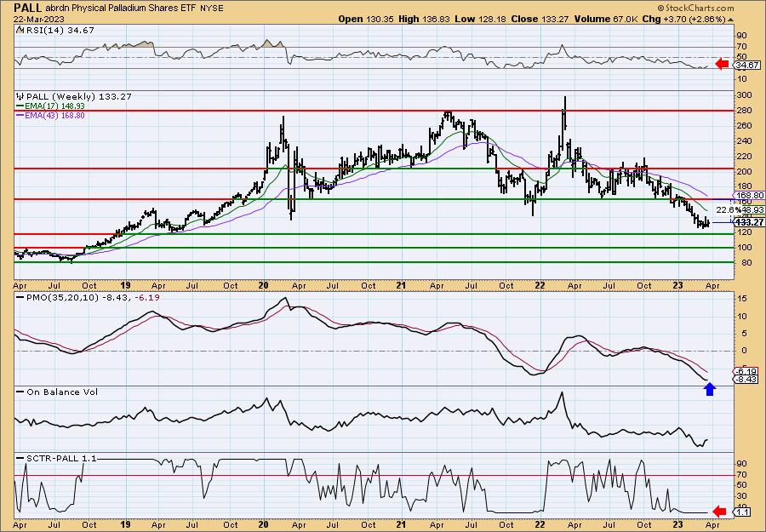Click the PMO(35,20,10) -8.43, -6.19 label

coord(93,298)
